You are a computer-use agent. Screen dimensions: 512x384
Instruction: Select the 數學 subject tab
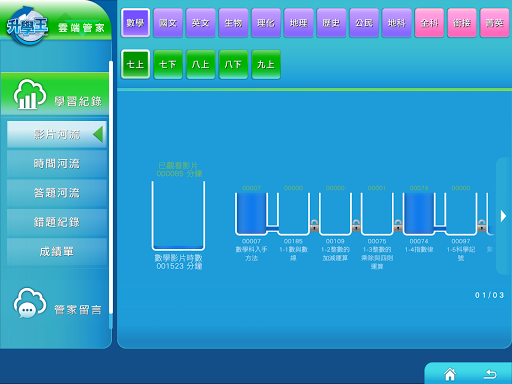135,23
